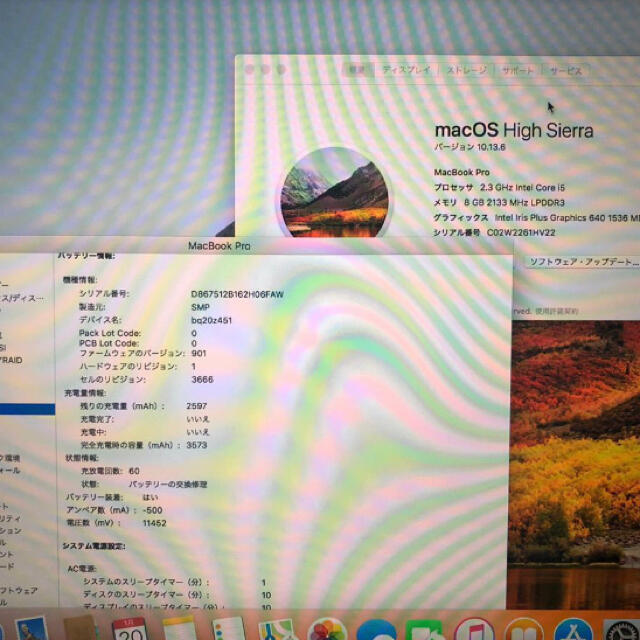Screen dimensions: 640x640
Task: Launch Reminders from the Dock
Action: [229, 629]
